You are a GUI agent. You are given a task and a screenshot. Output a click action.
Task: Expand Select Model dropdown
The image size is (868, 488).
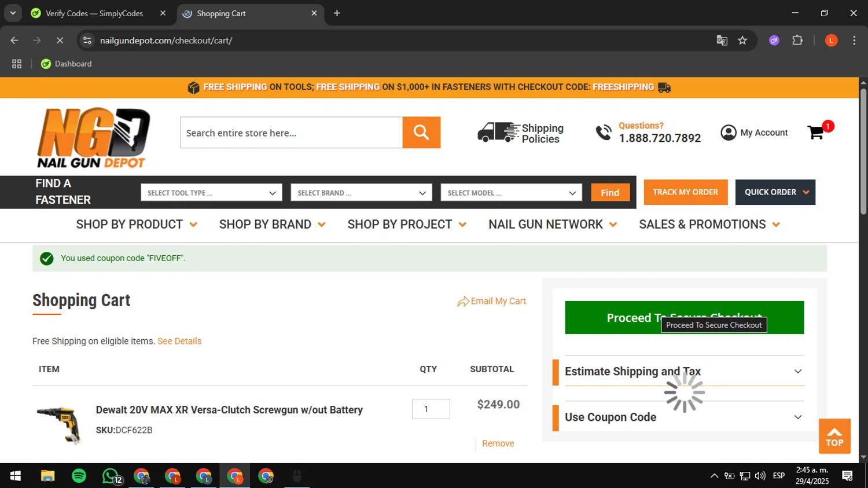pyautogui.click(x=511, y=193)
